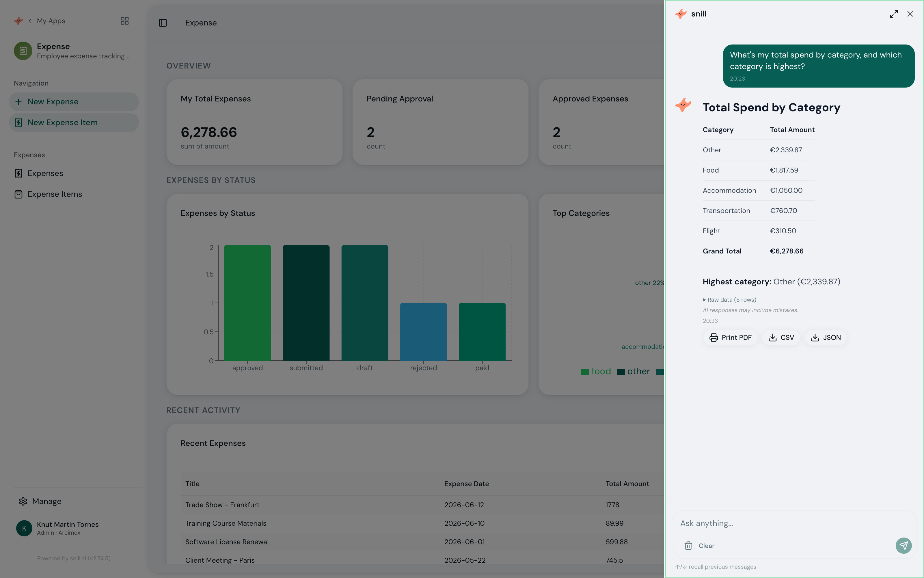Sort by Total Amount column in Recent Expenses

coord(627,483)
